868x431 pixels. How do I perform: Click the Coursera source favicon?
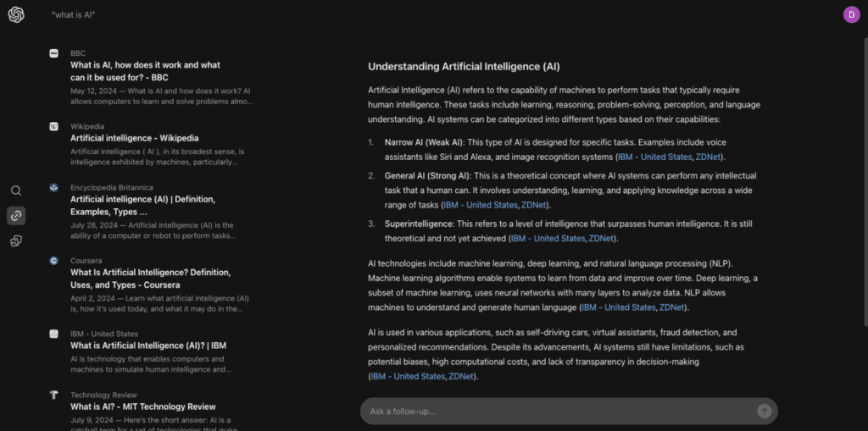(x=53, y=261)
